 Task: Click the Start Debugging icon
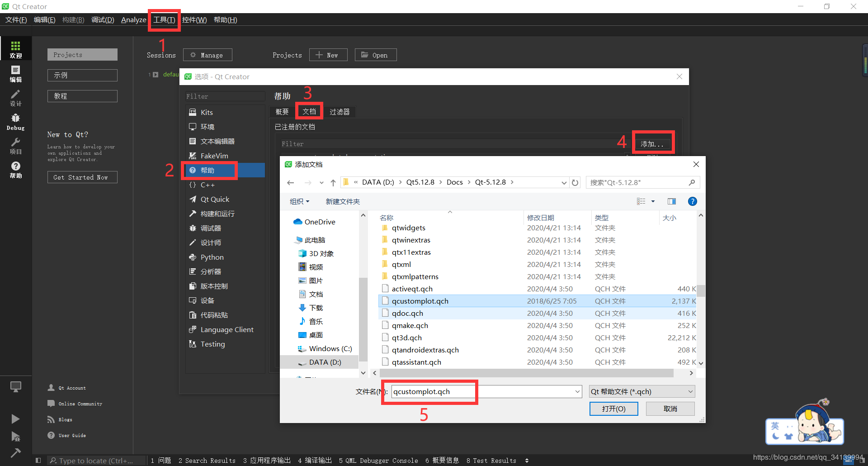coord(15,436)
